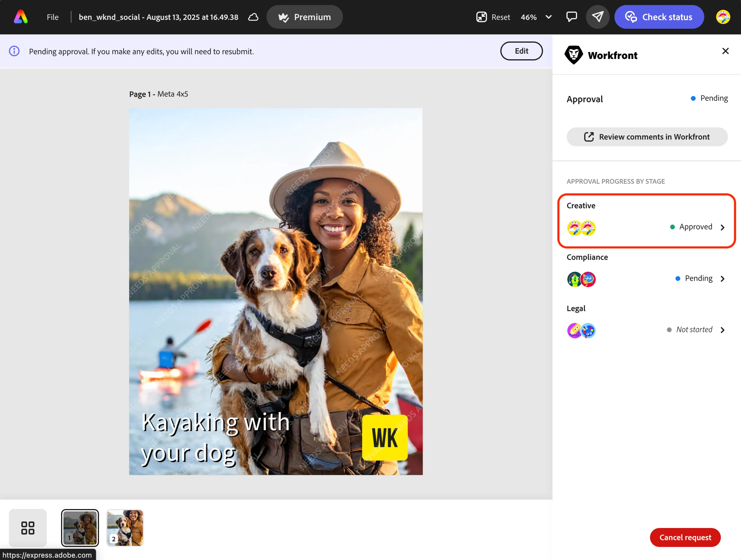
Task: Click the Not started status in Legal
Action: [x=689, y=329]
